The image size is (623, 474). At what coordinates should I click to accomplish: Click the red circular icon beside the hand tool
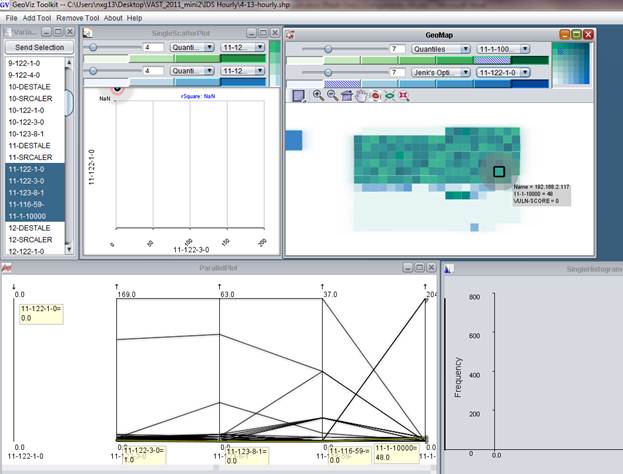[375, 96]
